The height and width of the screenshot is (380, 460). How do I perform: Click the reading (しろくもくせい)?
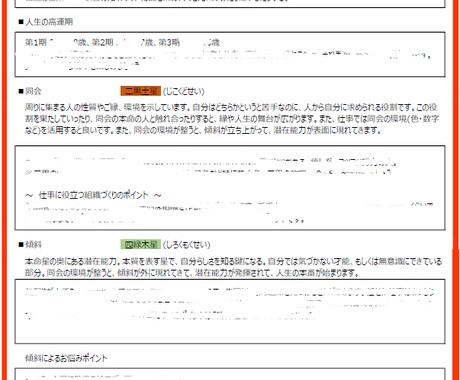(x=186, y=245)
